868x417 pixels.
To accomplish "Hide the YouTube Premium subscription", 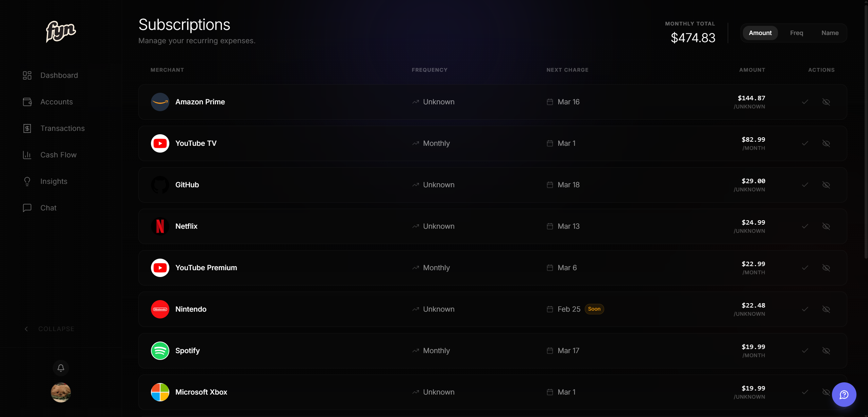I will point(826,268).
